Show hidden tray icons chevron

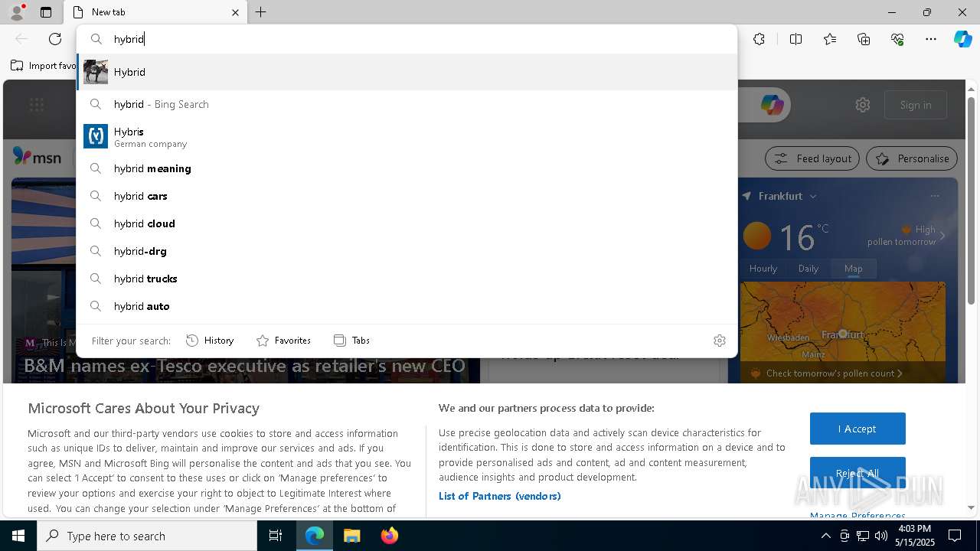pos(825,536)
